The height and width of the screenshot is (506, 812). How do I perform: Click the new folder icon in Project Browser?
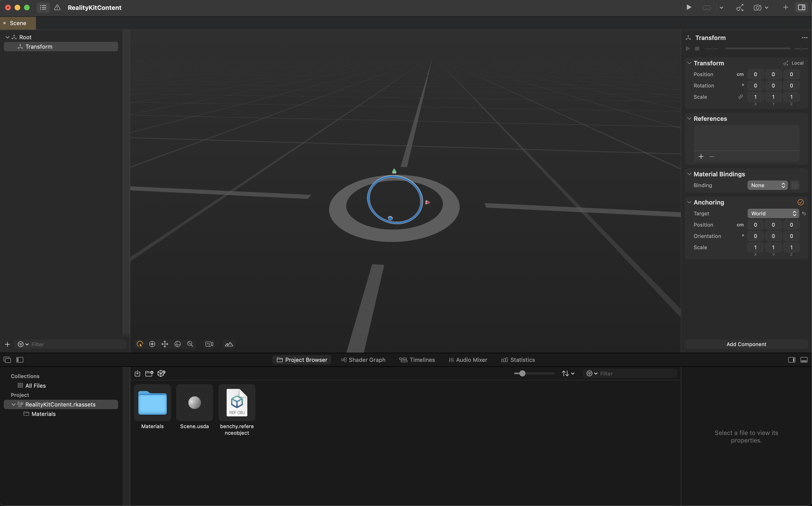(x=149, y=373)
